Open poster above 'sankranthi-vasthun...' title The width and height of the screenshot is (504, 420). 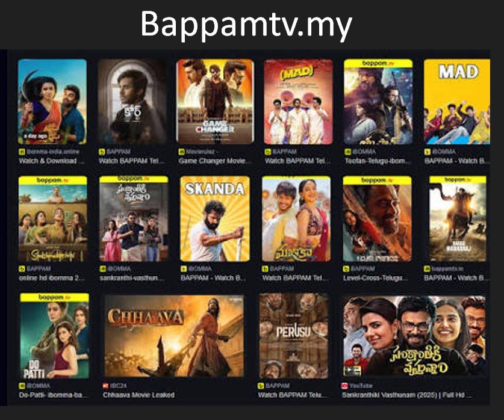tap(134, 218)
